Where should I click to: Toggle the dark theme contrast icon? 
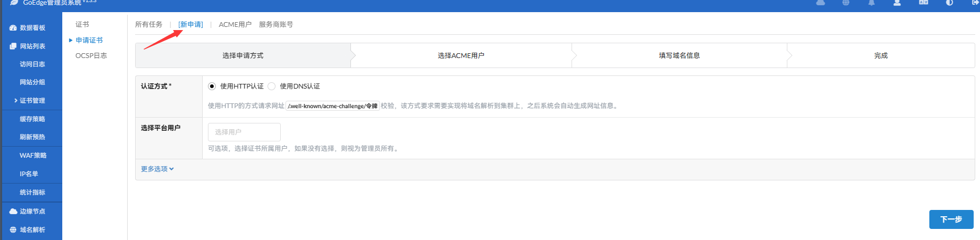(949, 3)
